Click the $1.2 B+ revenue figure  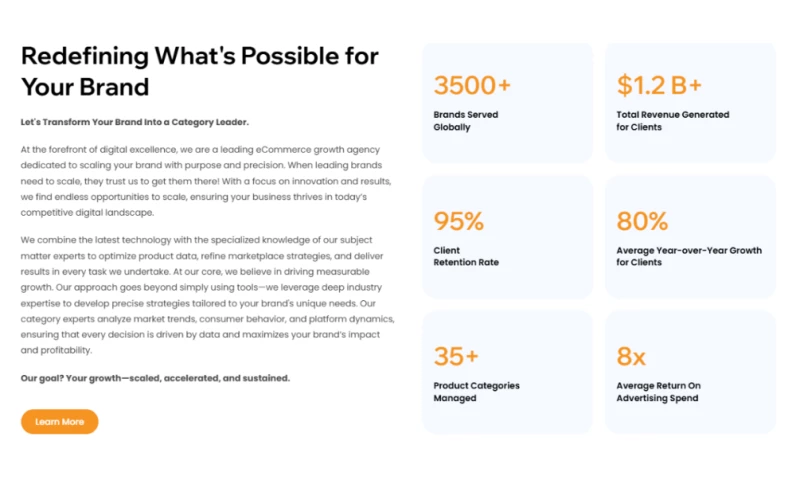point(659,85)
